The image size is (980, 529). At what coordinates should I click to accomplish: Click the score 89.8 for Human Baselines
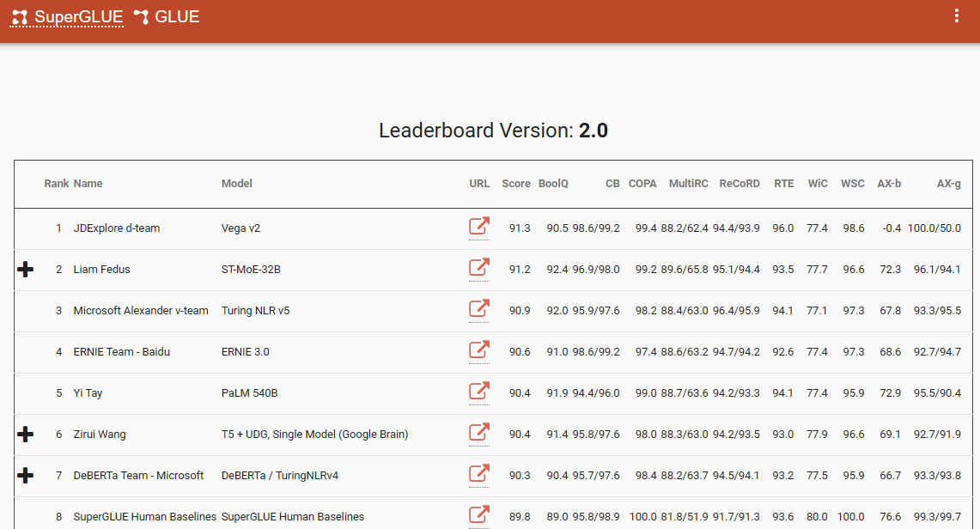click(520, 516)
